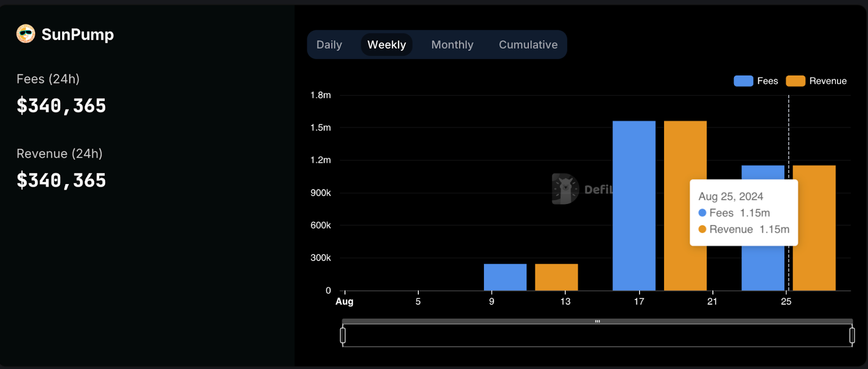Click the Aug 25, 2024 tooltip date
Viewport: 868px width, 369px height.
pyautogui.click(x=731, y=196)
